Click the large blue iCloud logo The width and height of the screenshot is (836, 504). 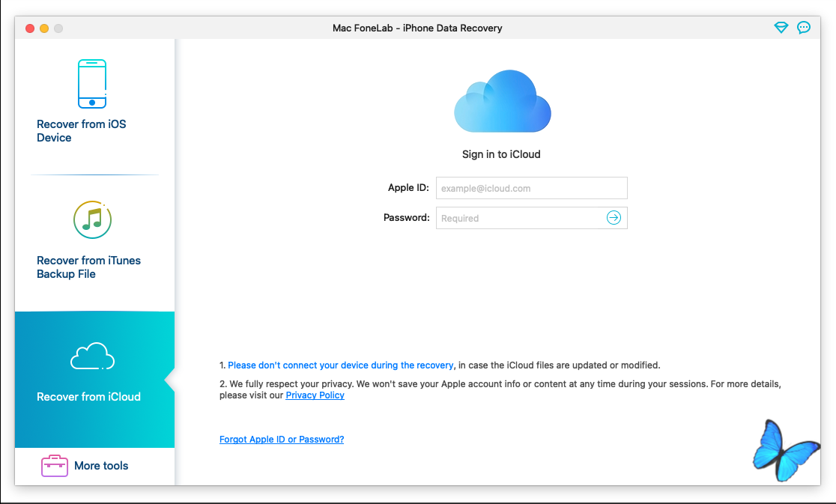(502, 101)
